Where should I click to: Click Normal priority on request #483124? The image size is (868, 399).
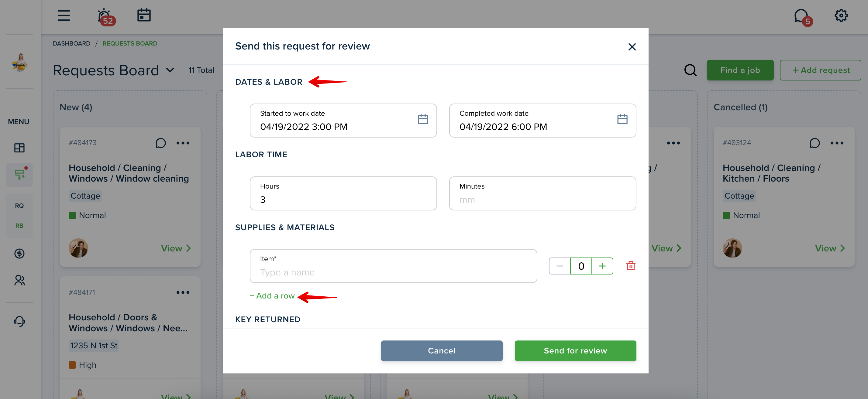click(x=741, y=215)
